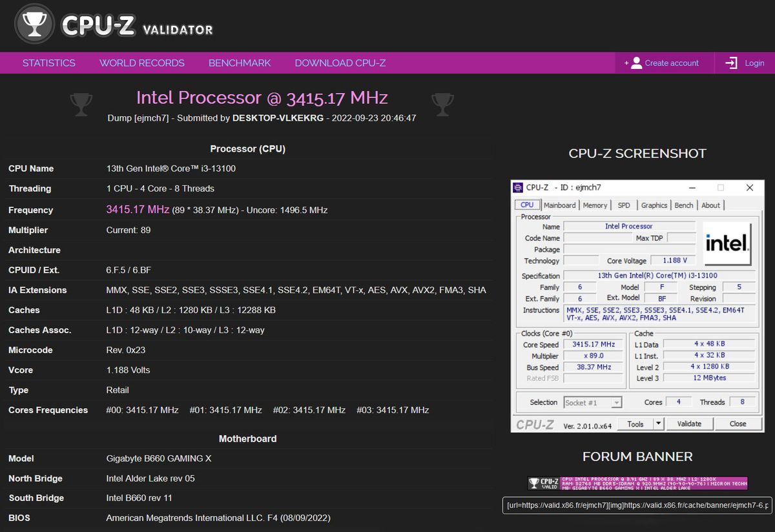Open the STATISTICS menu
This screenshot has width=775, height=532.
48,63
